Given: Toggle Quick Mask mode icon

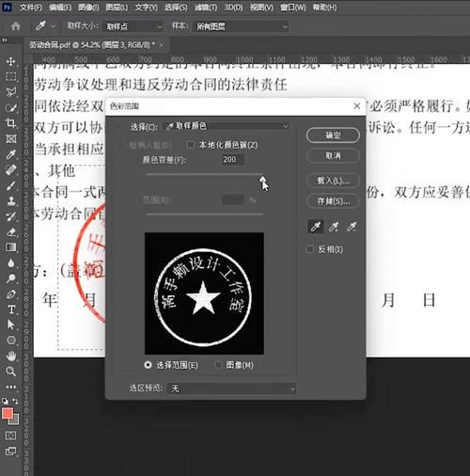Looking at the screenshot, I should coord(10,436).
